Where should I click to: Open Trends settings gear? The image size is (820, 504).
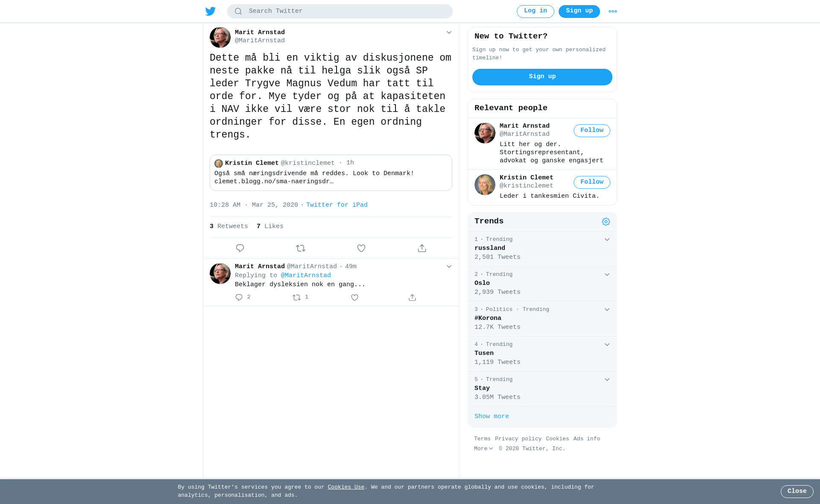tap(606, 222)
